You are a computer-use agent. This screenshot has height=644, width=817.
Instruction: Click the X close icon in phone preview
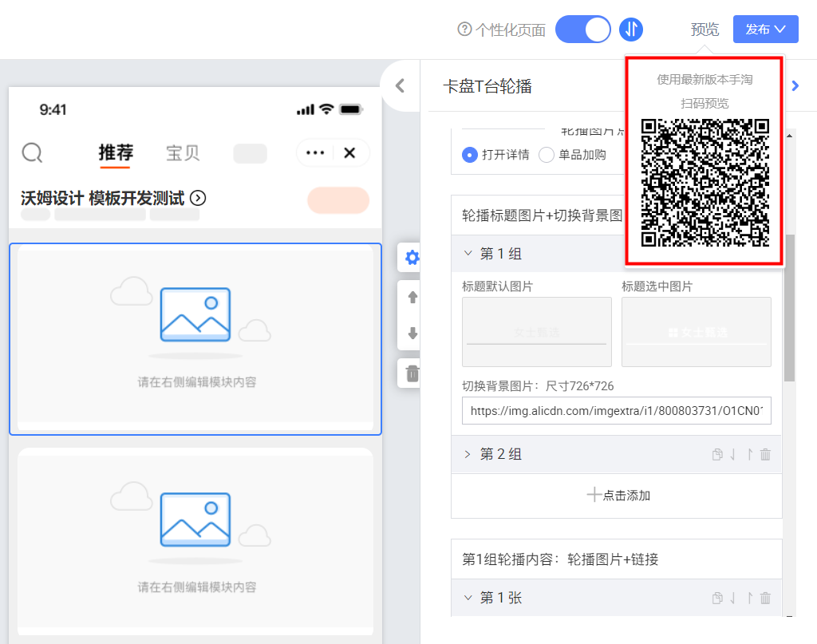tap(349, 152)
